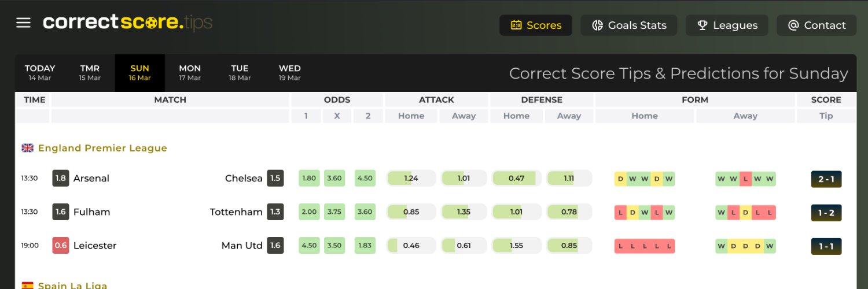This screenshot has height=289, width=868.
Task: Click the Arsenal home attack 1.24 bar
Action: pos(411,178)
